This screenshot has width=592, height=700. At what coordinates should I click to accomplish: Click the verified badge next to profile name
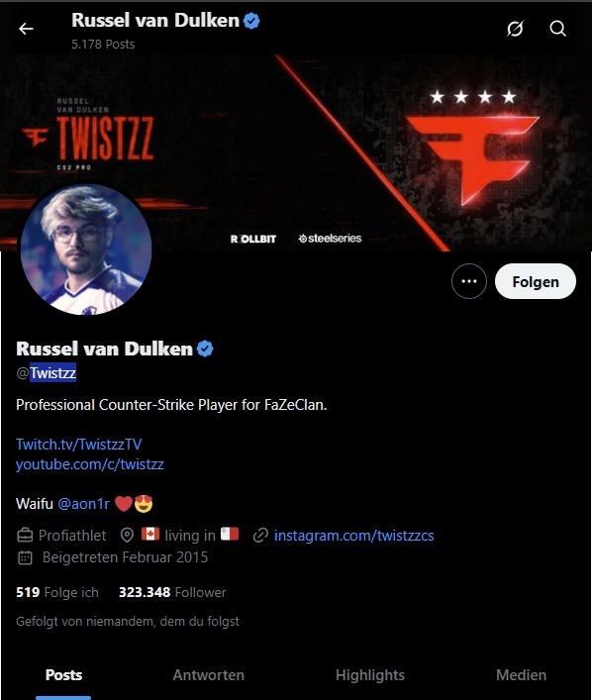(x=205, y=349)
